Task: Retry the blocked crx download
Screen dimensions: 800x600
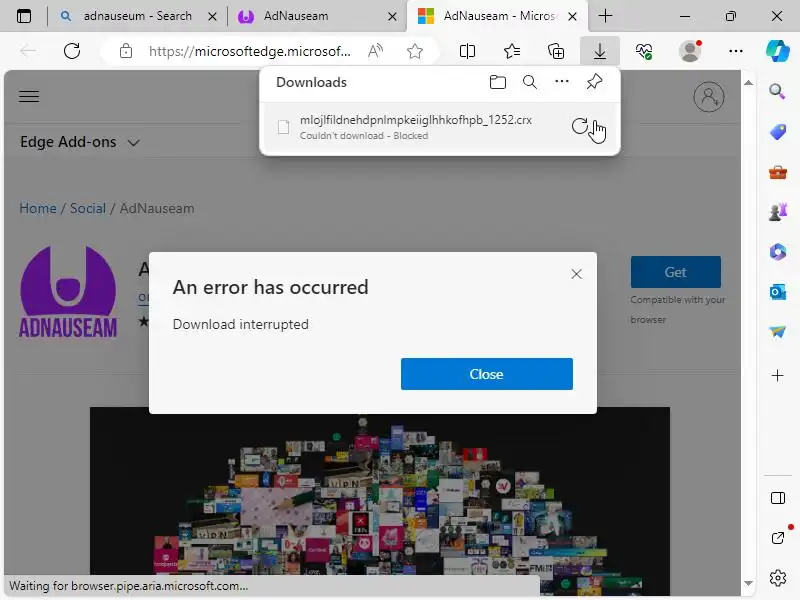Action: point(580,126)
